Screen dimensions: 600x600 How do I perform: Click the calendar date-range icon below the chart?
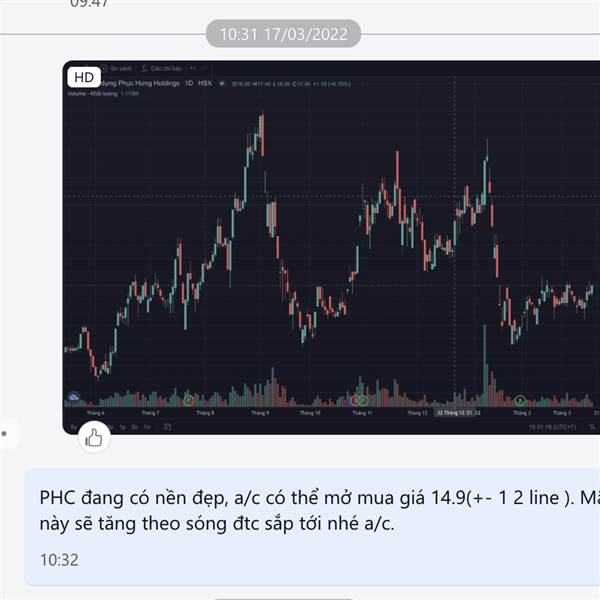point(167,427)
